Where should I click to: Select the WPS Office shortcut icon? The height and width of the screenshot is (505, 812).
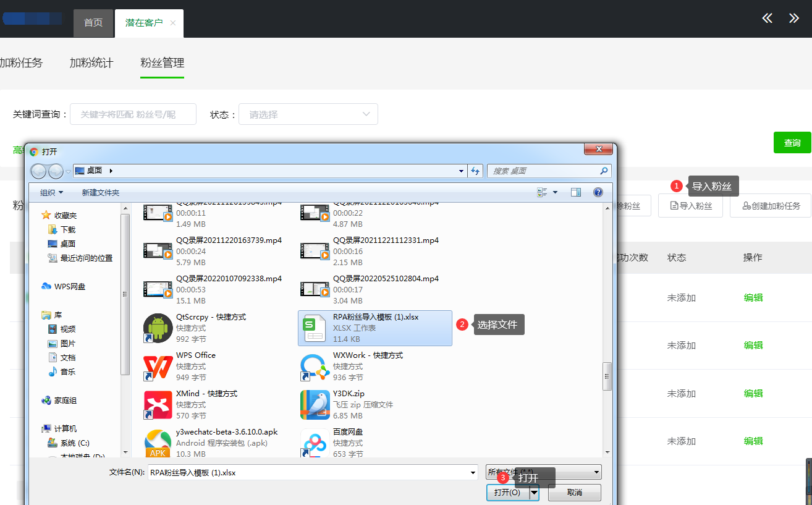point(158,367)
